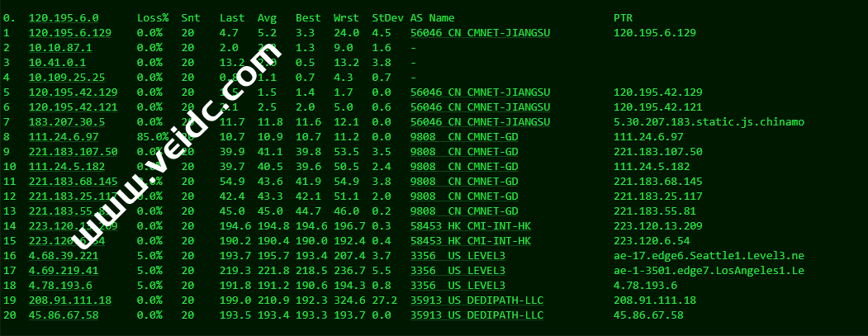Open hop 20 IP link 45.86.67.58
868x336 pixels.
click(63, 315)
